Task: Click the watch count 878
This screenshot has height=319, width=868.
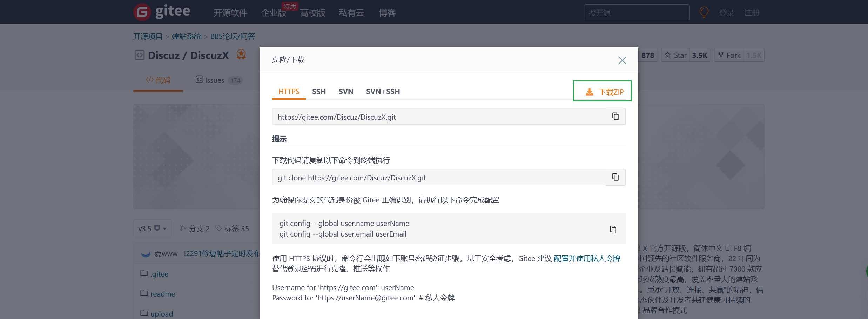Action: click(x=648, y=55)
